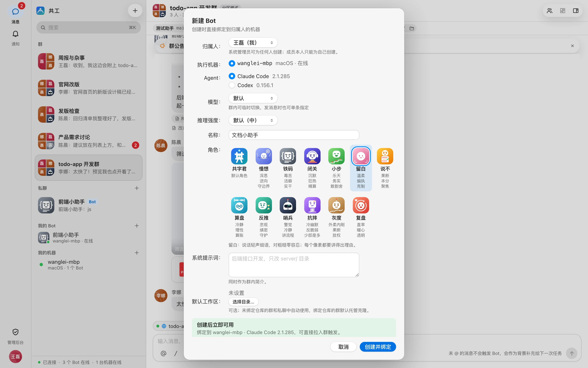Select the 灰度 role avatar
The image size is (588, 368).
pos(336,205)
